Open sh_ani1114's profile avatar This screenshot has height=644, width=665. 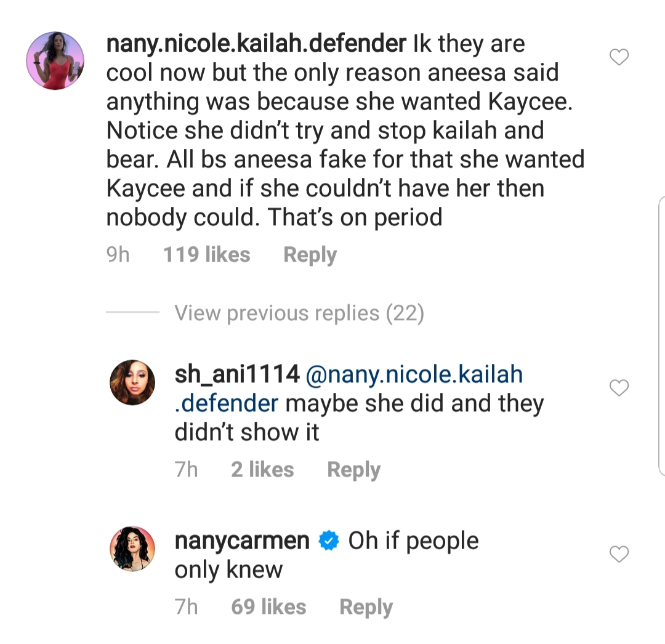[x=132, y=382]
